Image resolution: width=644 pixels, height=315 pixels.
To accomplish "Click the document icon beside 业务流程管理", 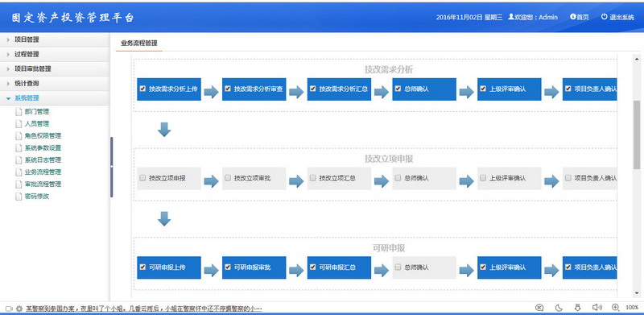I will click(x=19, y=172).
